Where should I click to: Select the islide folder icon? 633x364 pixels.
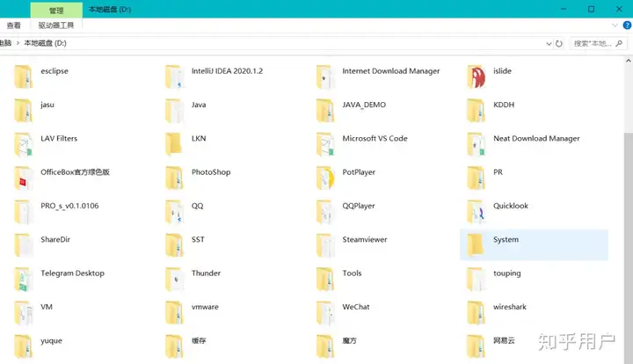pos(477,76)
